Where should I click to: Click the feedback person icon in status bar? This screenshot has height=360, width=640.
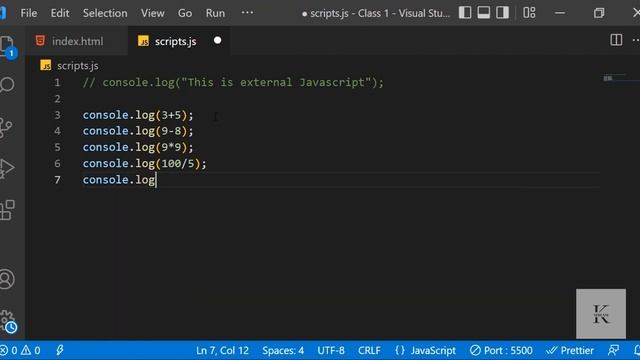pyautogui.click(x=613, y=350)
